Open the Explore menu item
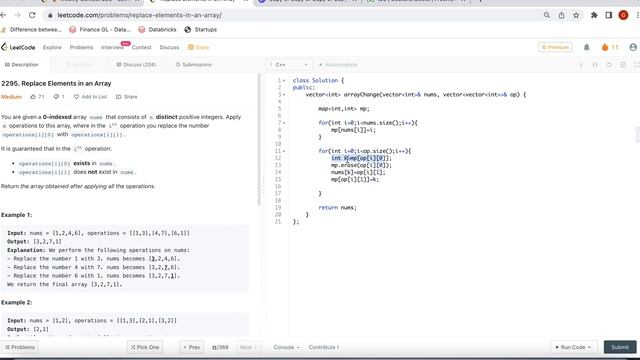Screen dimensions: 640x360 52,47
